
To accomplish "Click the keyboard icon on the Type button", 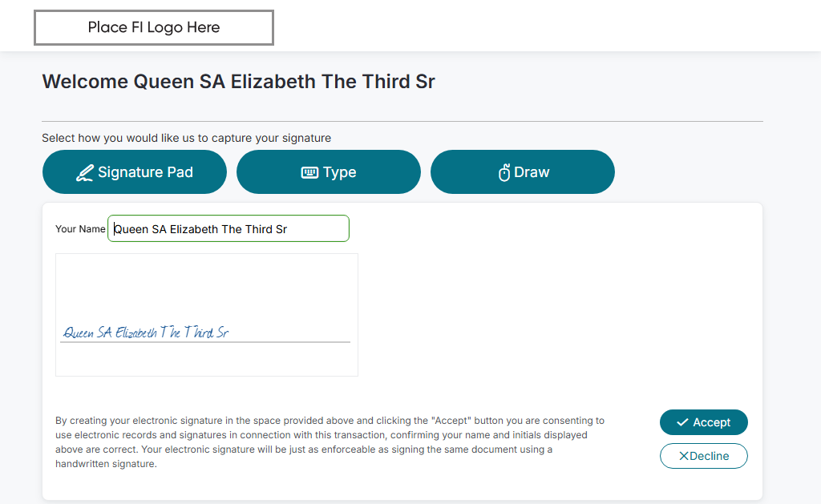I will pos(309,172).
